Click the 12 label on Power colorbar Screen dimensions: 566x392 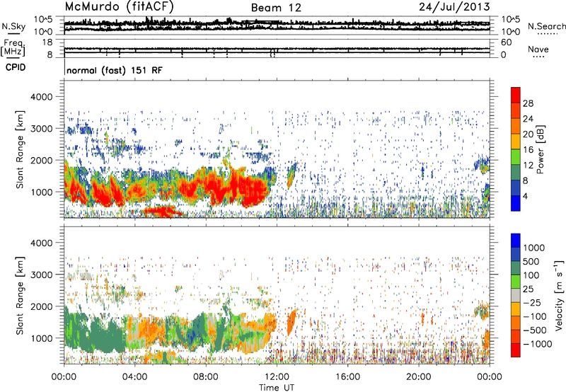528,166
